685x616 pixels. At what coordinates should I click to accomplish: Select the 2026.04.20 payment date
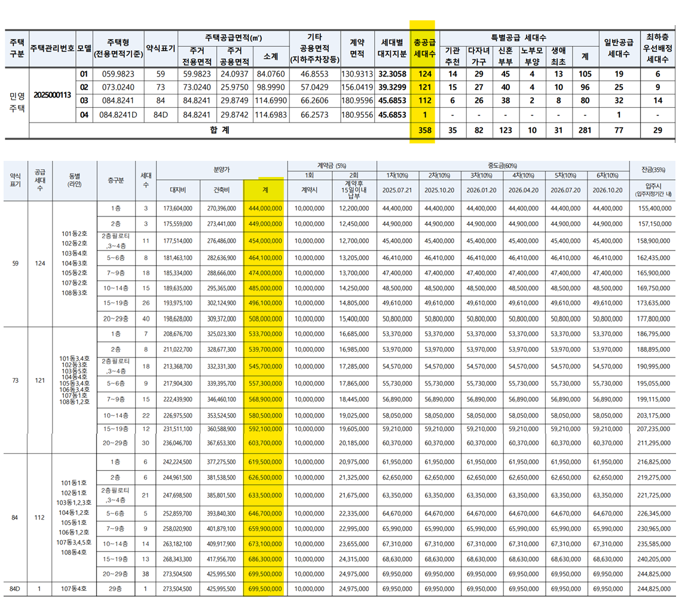point(524,190)
